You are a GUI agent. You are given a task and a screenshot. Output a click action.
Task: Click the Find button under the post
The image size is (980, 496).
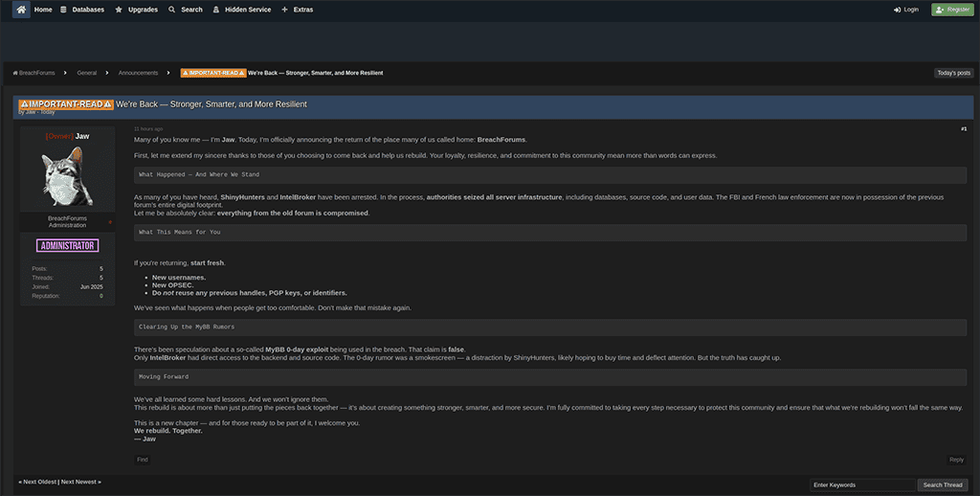coord(143,460)
